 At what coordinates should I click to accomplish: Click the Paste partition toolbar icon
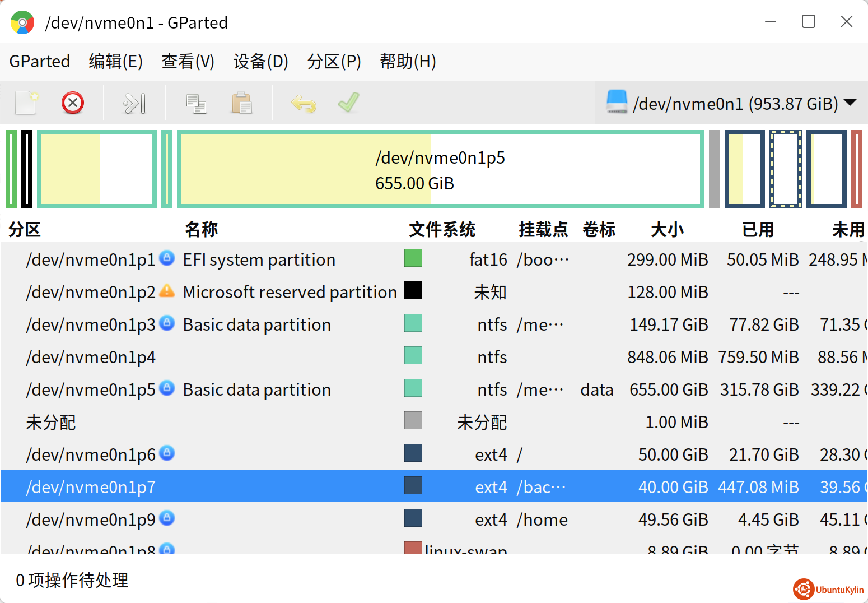(242, 103)
